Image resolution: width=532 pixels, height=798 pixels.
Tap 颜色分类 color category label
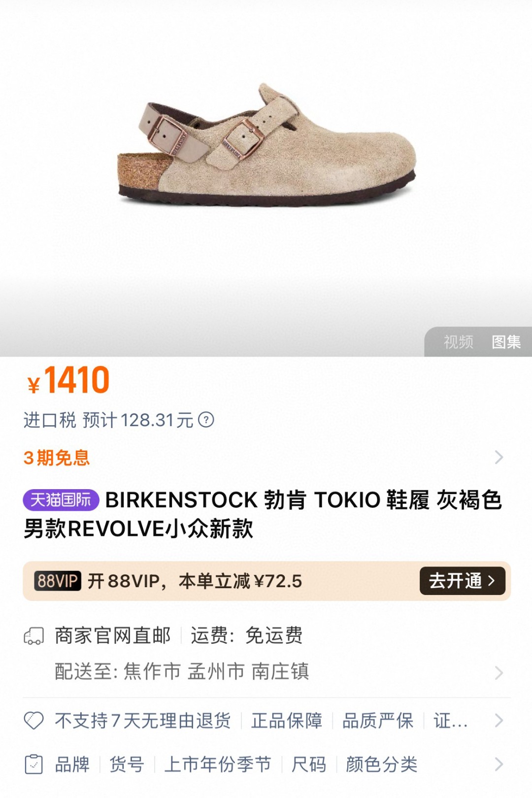pyautogui.click(x=382, y=765)
